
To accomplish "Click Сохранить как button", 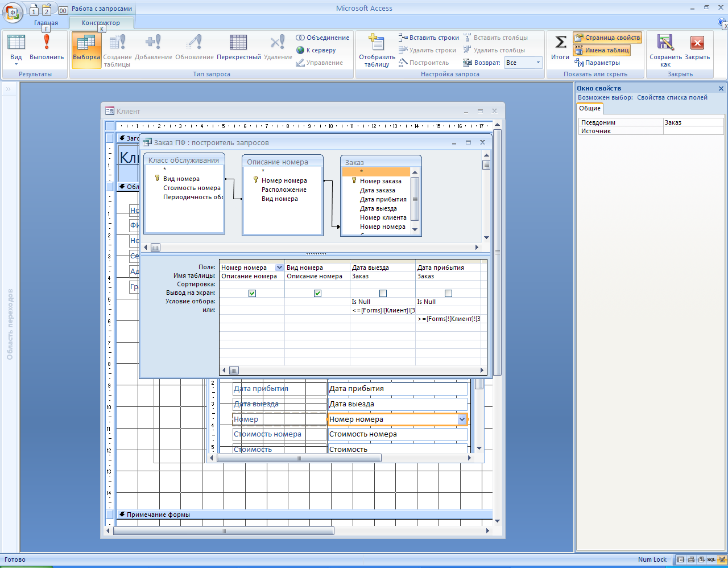I will (665, 51).
